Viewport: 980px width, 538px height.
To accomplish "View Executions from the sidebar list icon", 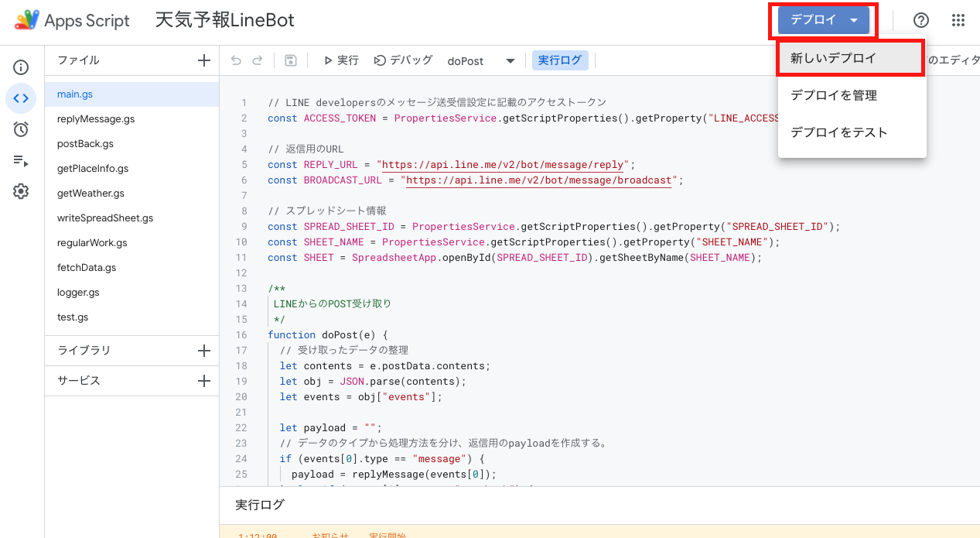I will coord(20,160).
